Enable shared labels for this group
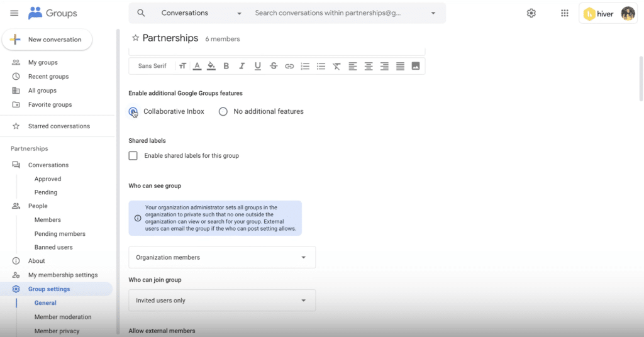This screenshot has height=337, width=644. click(x=133, y=155)
